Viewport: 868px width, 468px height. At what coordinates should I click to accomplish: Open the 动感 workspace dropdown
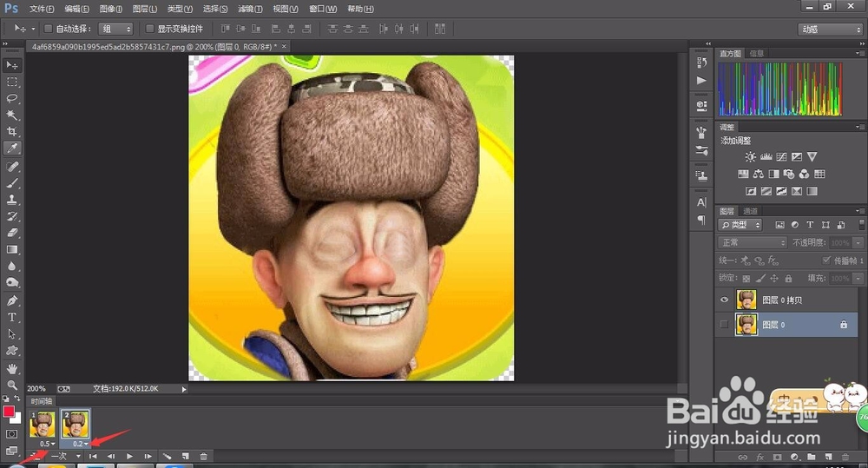tap(830, 29)
